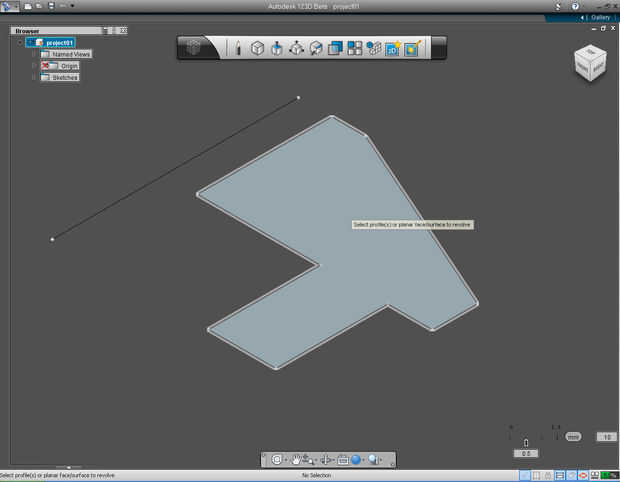Click the line's upper endpoint
Screen dimensions: 620x482
pyautogui.click(x=299, y=98)
